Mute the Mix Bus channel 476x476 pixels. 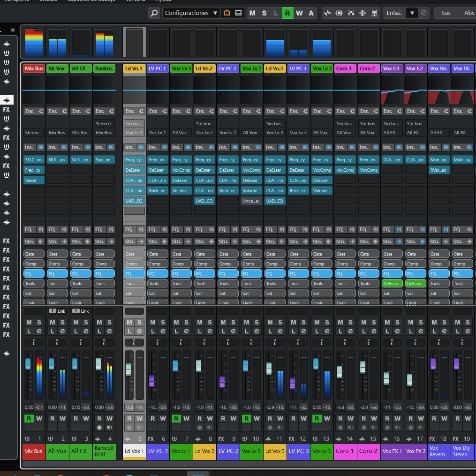pos(29,323)
